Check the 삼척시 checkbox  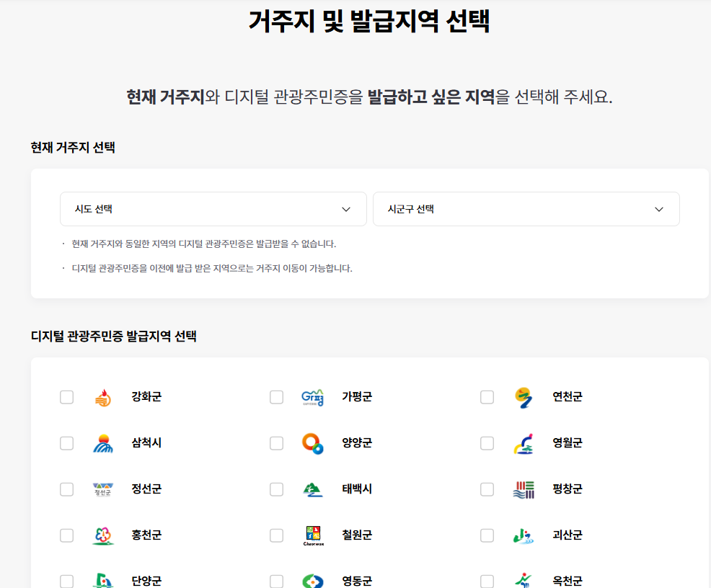[x=66, y=443]
